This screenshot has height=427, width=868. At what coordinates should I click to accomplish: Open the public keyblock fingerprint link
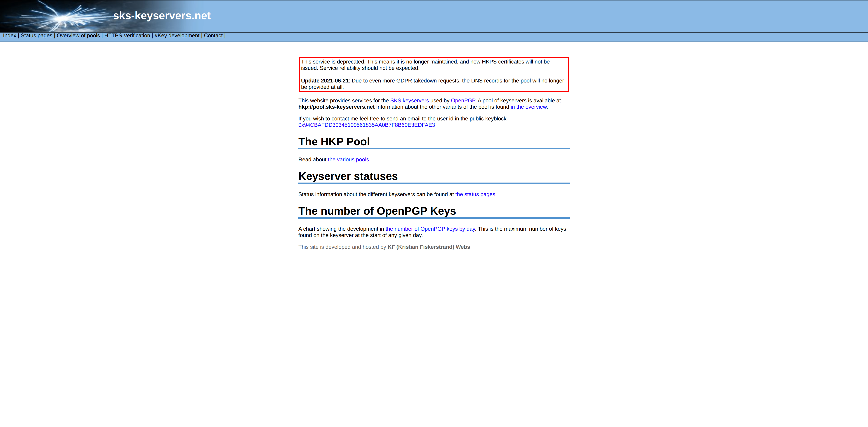(x=366, y=125)
